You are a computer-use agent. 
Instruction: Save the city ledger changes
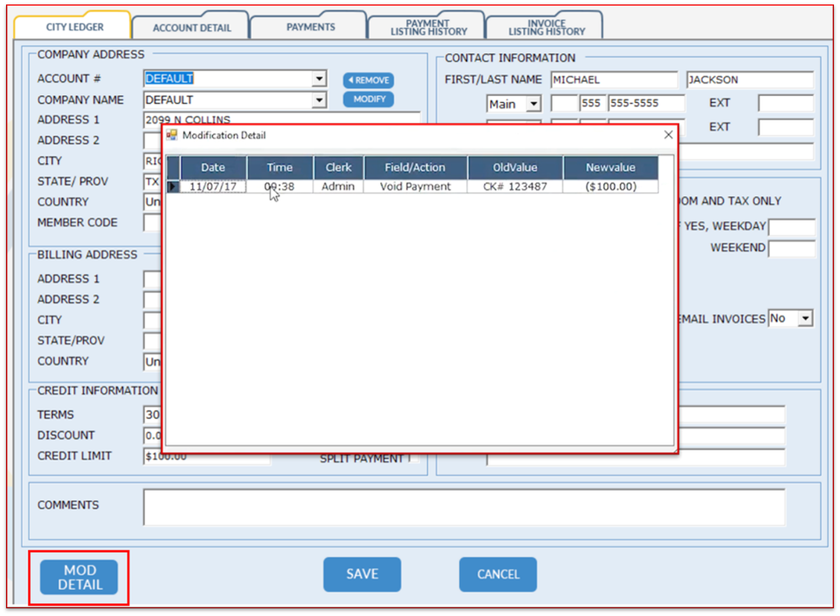tap(362, 574)
